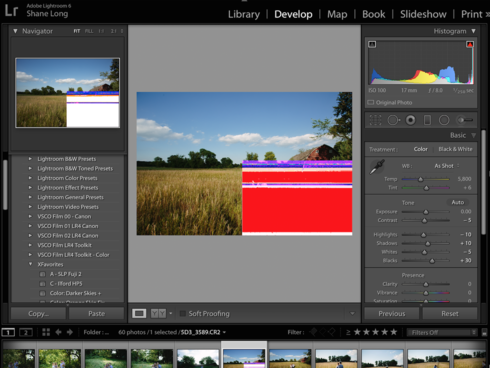The height and width of the screenshot is (368, 490).
Task: Toggle the filter switch on filmstrip
Action: [484, 332]
